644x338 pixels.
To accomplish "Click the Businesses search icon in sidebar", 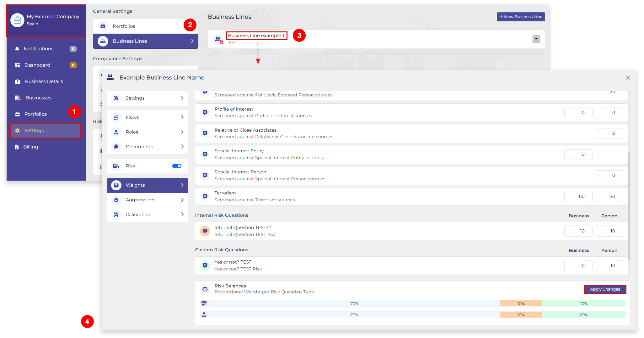I will [18, 98].
